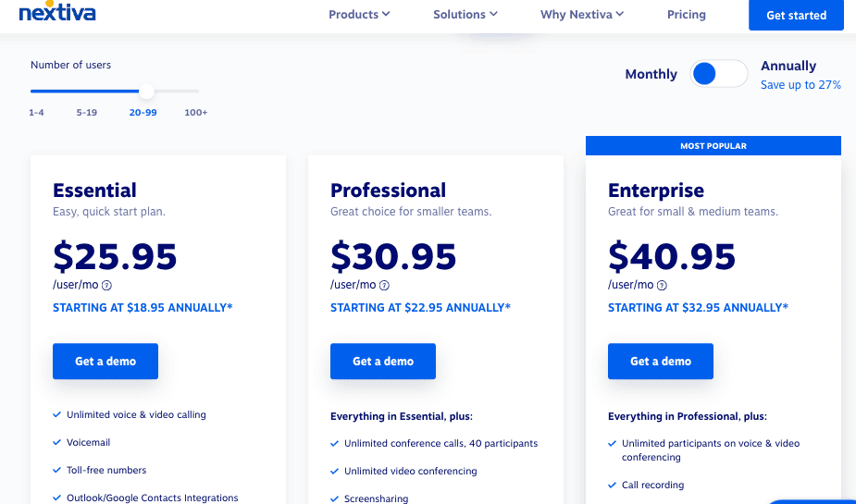Screen dimensions: 856x504
Task: Click the help icon under Enterprise price
Action: click(662, 286)
